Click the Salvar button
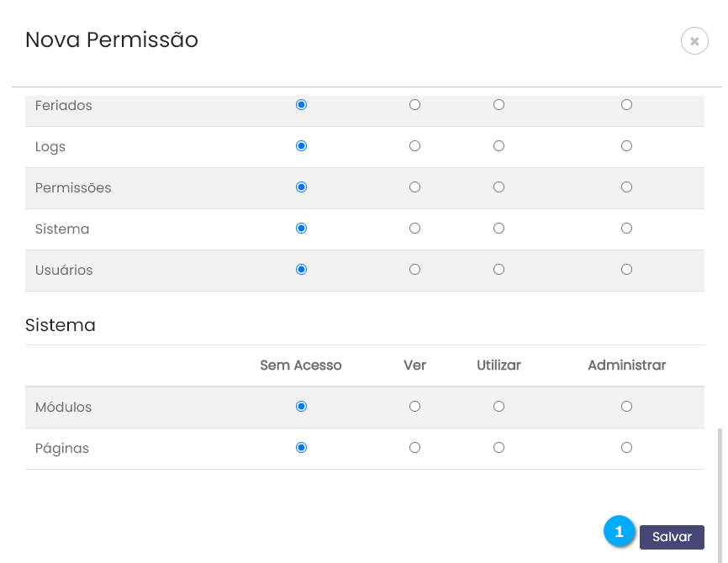Viewport: 728px width, 563px height. pyautogui.click(x=672, y=537)
